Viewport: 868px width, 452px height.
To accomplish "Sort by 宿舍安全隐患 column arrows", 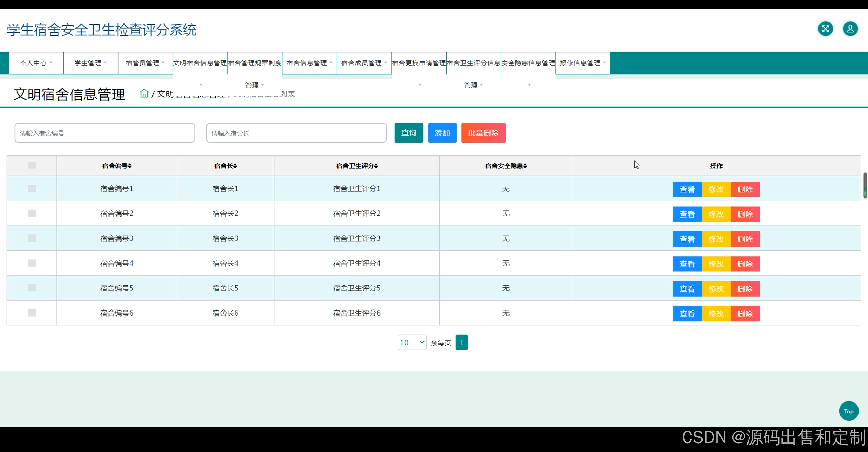I will click(525, 166).
